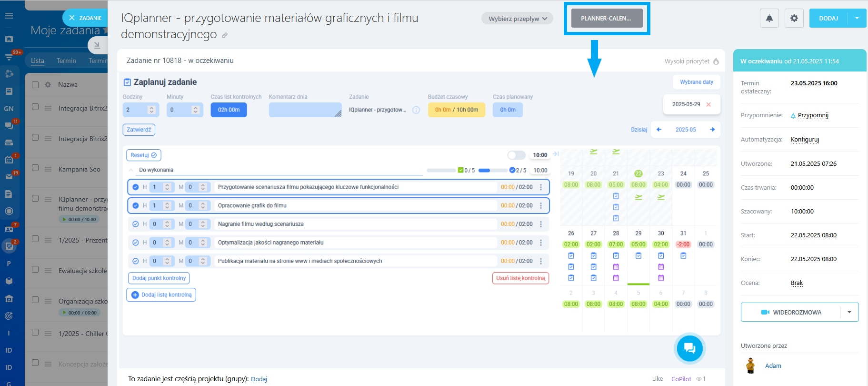This screenshot has width=868, height=386.
Task: Click the notifications bell icon
Action: (x=769, y=18)
